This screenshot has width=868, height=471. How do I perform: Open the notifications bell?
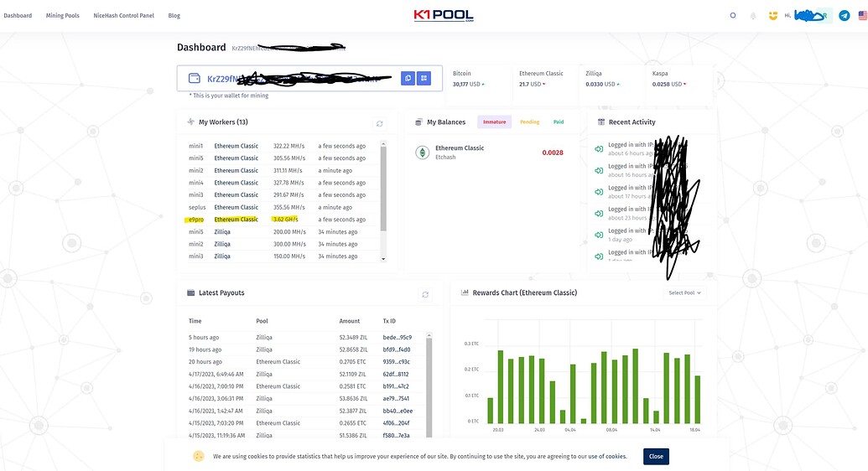753,16
